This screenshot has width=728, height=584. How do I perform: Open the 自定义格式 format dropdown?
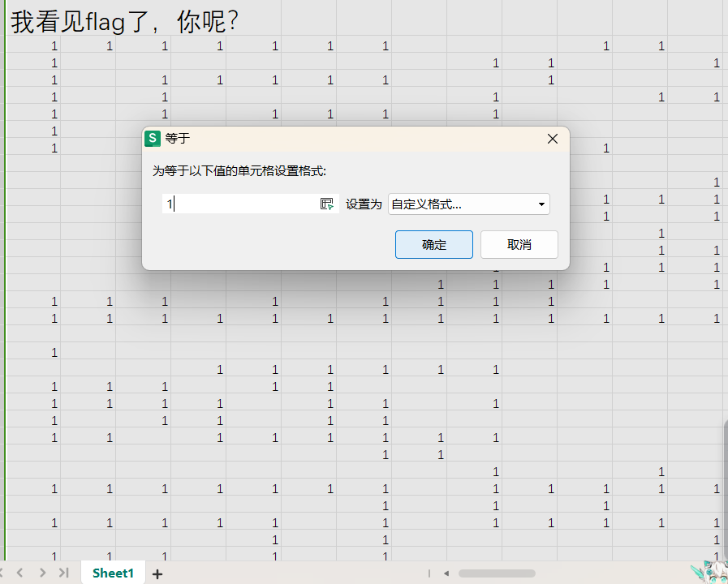click(x=469, y=204)
